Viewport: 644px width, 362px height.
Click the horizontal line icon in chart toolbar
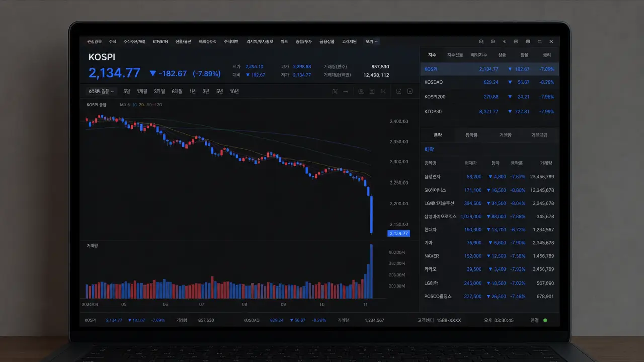click(x=346, y=91)
